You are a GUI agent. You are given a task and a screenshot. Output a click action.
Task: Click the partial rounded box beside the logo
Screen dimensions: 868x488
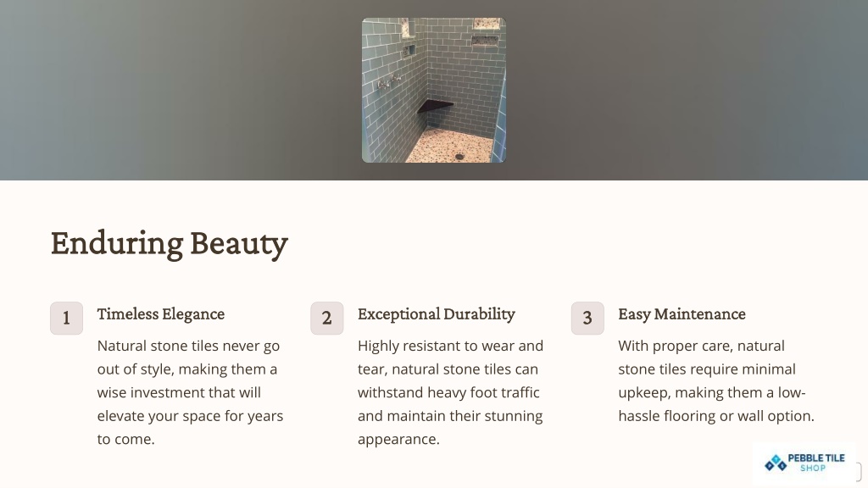[858, 472]
